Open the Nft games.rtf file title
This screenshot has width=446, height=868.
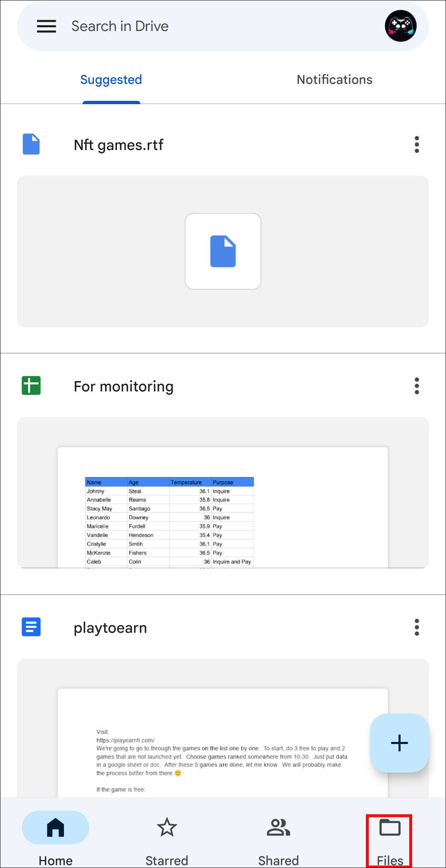[x=119, y=145]
